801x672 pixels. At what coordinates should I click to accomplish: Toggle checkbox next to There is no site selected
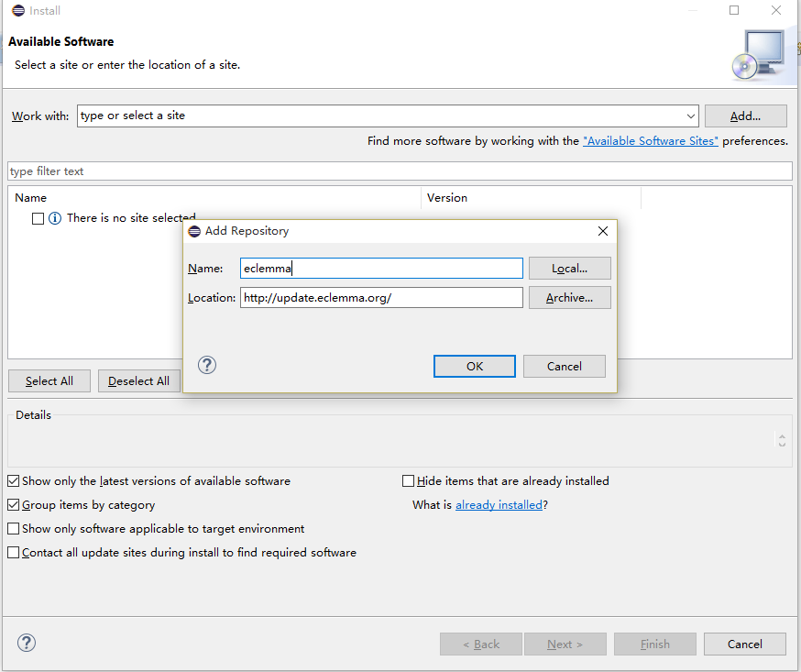(x=38, y=219)
